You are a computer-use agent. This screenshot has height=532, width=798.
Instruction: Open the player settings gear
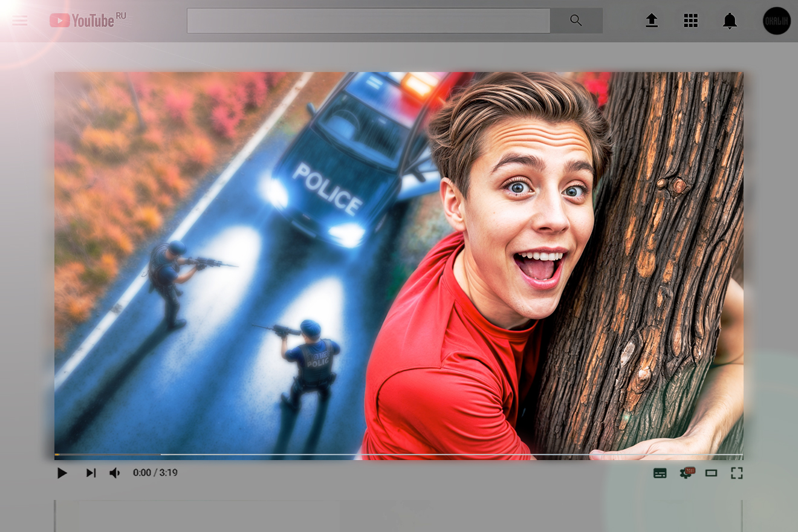(686, 473)
